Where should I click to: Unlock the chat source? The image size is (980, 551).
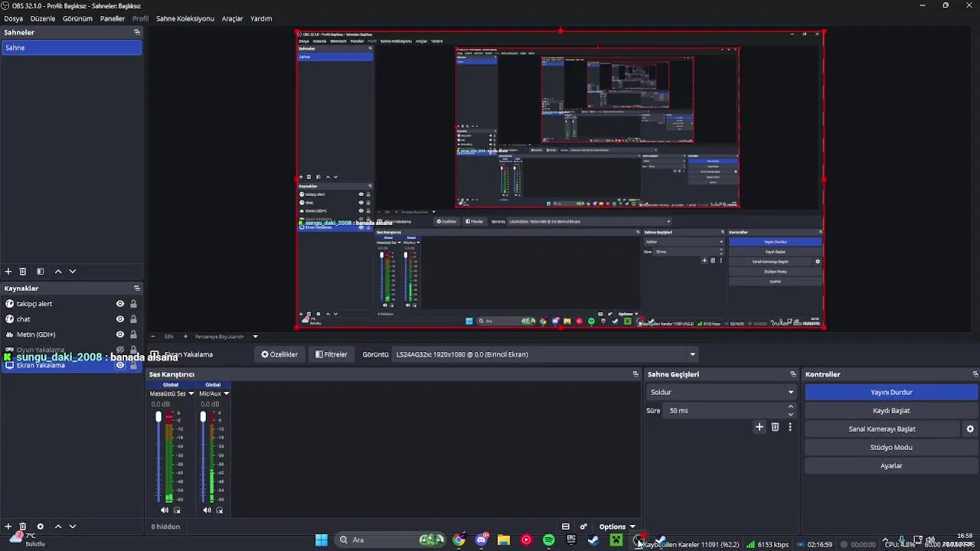tap(133, 319)
